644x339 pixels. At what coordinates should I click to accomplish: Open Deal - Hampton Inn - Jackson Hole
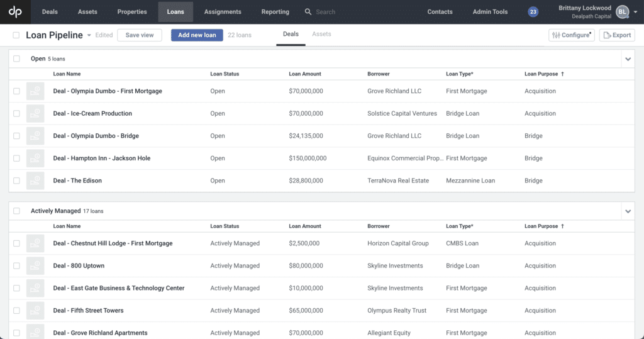pyautogui.click(x=102, y=158)
